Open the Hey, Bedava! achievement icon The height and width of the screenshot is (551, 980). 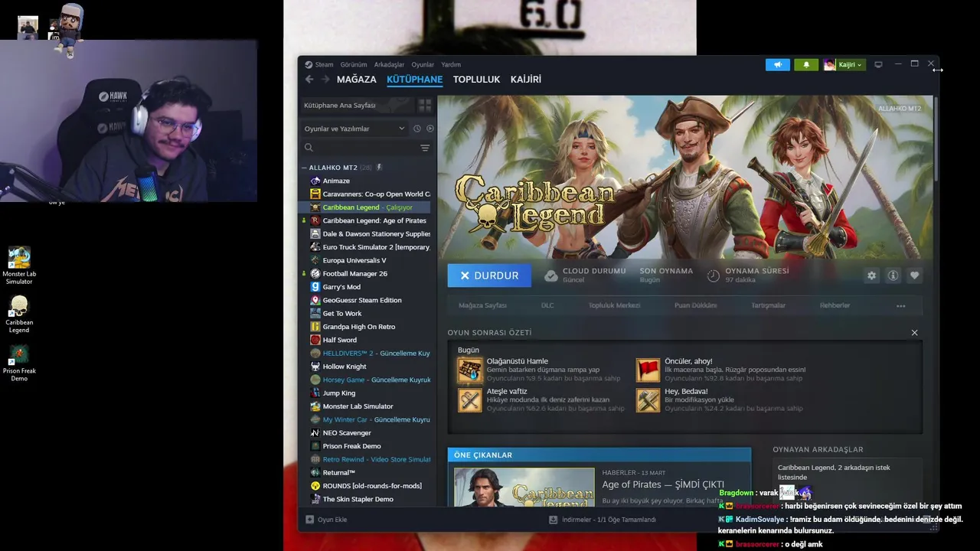pyautogui.click(x=648, y=400)
